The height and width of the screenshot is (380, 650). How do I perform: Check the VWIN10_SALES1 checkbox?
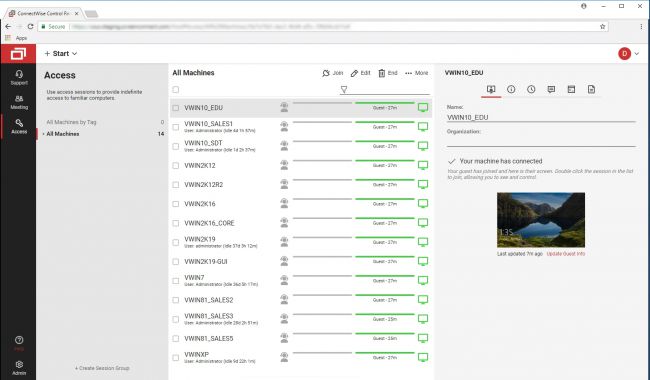[x=176, y=127]
